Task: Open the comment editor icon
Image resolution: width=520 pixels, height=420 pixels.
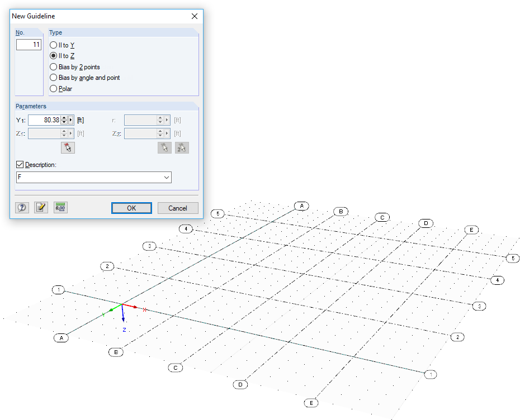Action: (x=41, y=207)
